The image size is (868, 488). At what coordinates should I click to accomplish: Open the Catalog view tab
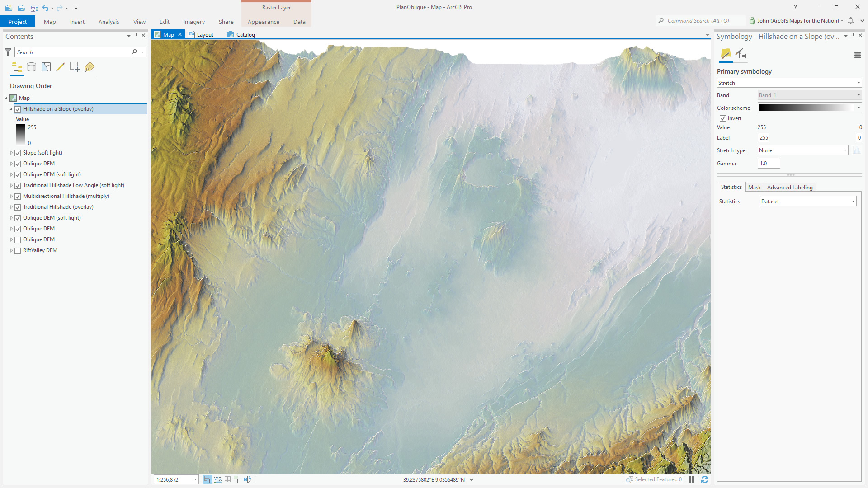tap(245, 34)
